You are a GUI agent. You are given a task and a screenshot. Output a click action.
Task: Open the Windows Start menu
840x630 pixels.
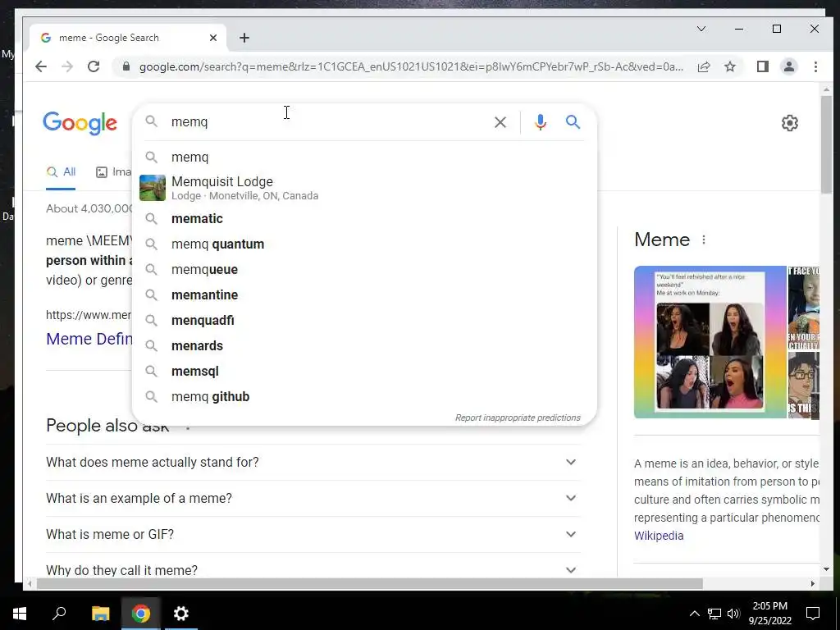(20, 614)
